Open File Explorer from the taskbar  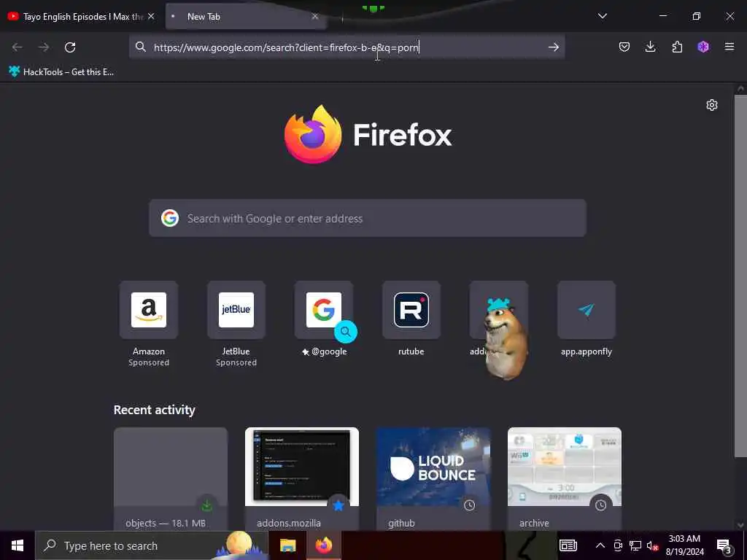(287, 545)
